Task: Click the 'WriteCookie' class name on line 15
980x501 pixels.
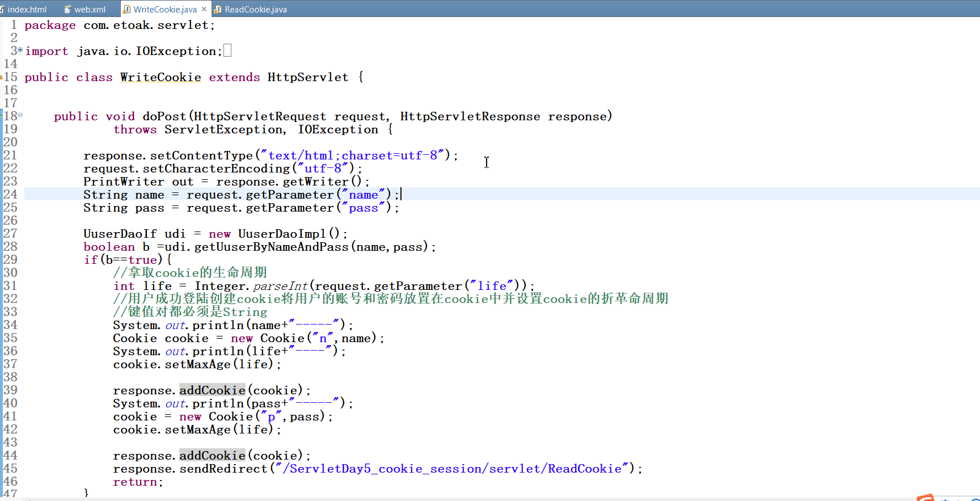Action: tap(160, 77)
